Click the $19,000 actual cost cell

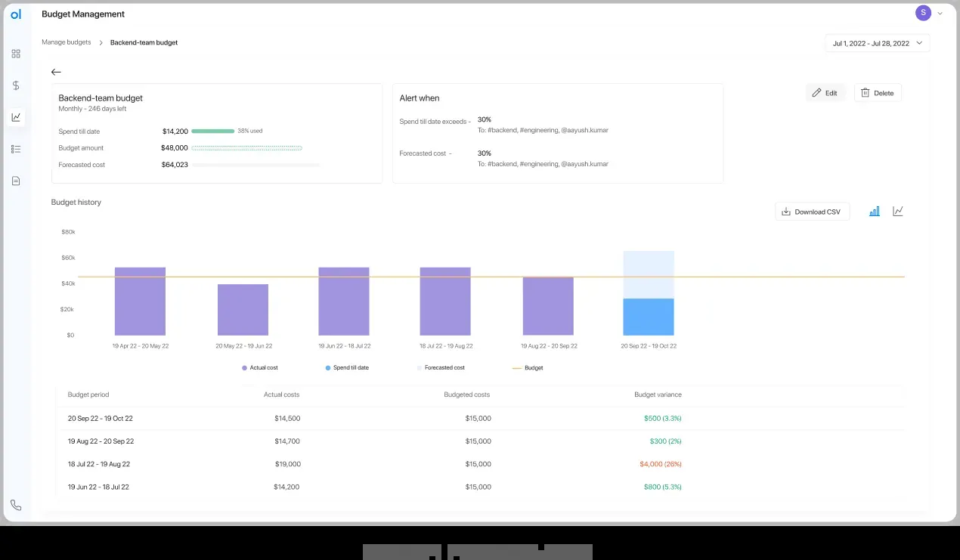288,464
